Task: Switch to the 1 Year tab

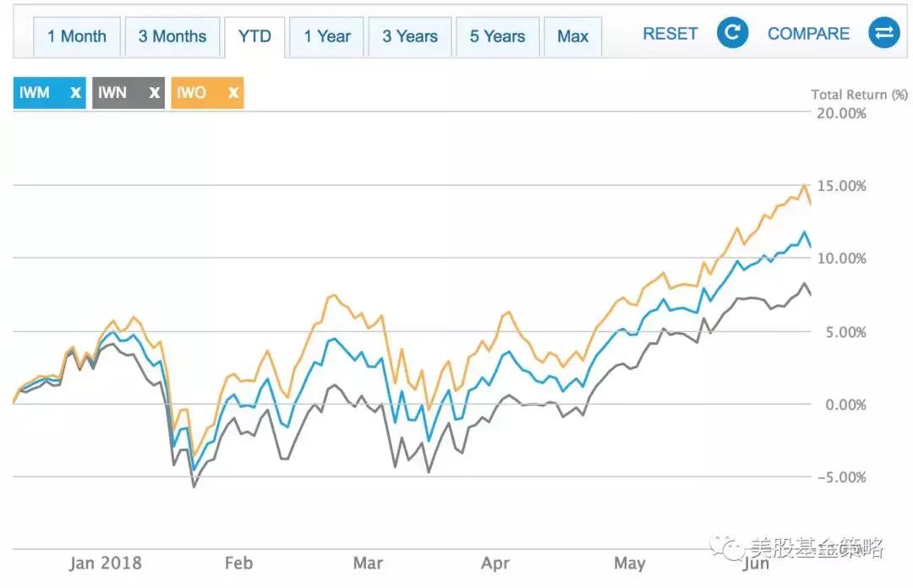Action: pos(327,36)
